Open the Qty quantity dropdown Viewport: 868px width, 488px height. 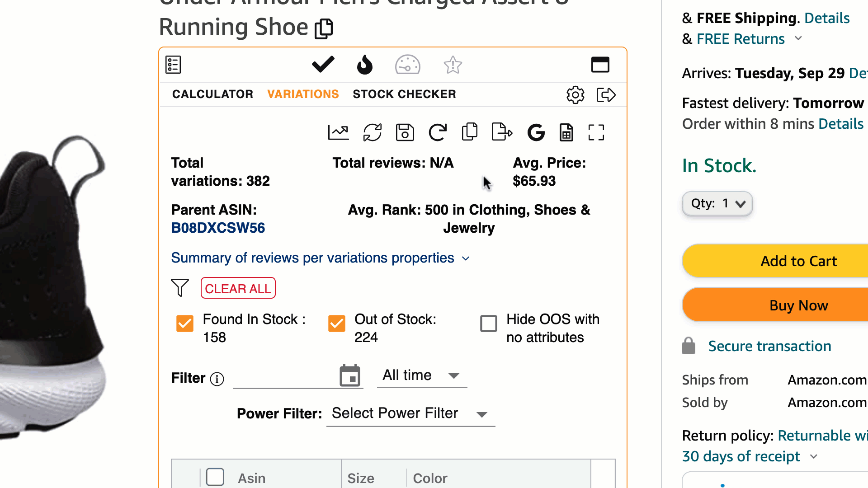coord(717,204)
